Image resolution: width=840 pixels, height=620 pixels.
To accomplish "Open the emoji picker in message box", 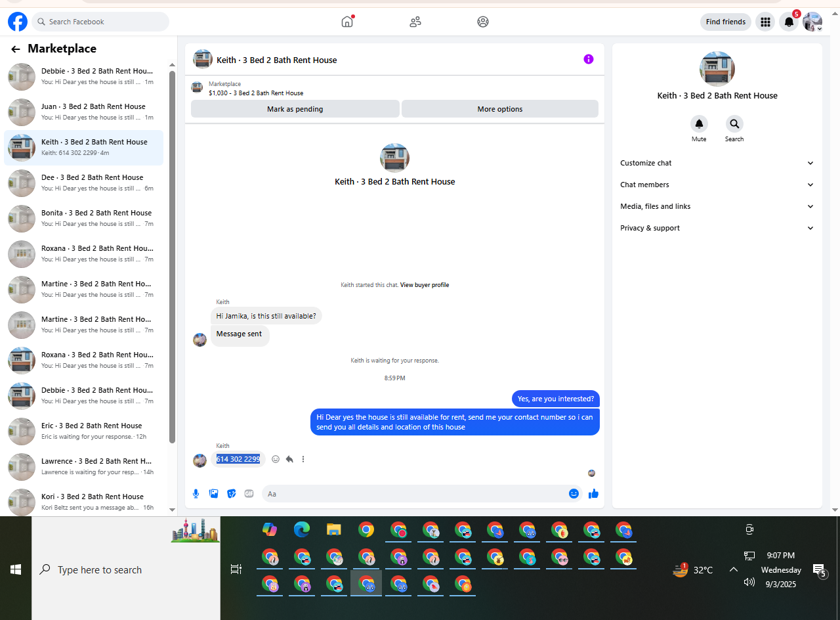I will (x=574, y=494).
